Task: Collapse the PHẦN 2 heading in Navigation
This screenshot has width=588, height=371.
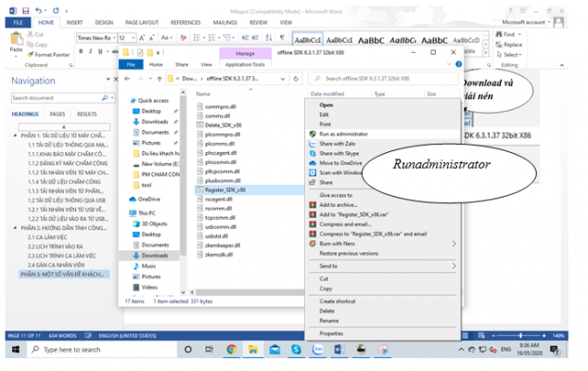Action: [x=16, y=227]
